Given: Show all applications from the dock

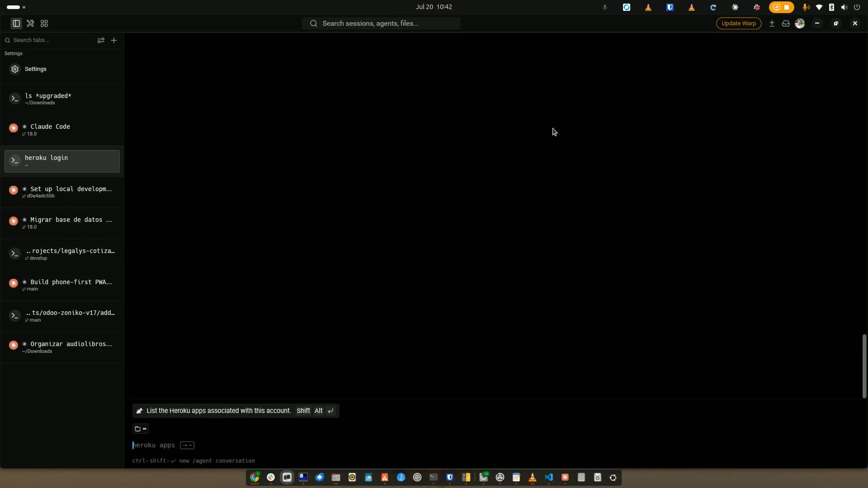Looking at the screenshot, I should pos(613,478).
